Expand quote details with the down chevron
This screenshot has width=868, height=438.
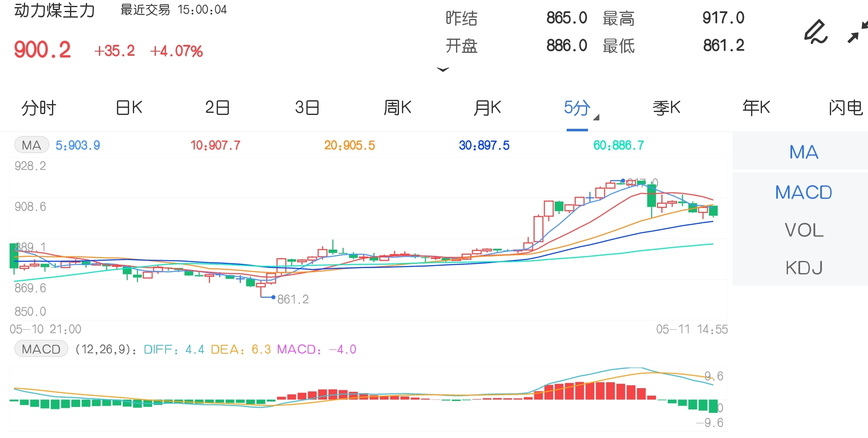click(443, 69)
